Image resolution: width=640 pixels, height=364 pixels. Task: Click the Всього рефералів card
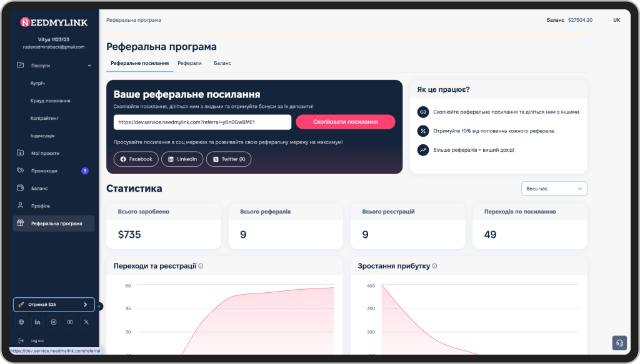click(286, 226)
